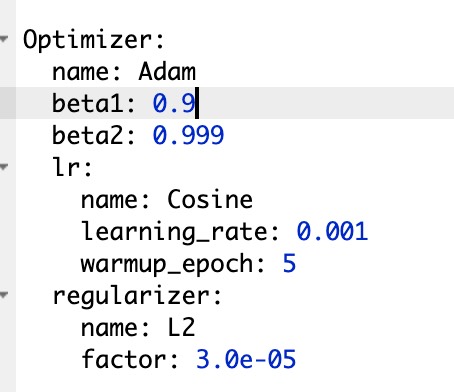Click the warmup_epoch value 5
The image size is (454, 392).
point(289,263)
